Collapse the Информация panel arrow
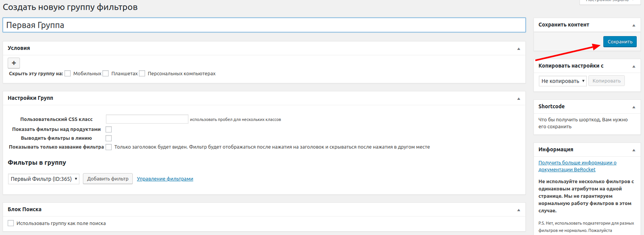Screen dimensions: 644x235 click(634, 150)
